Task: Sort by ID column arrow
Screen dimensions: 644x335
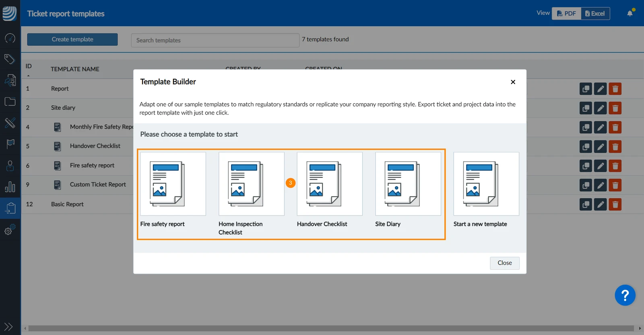Action: (28, 76)
